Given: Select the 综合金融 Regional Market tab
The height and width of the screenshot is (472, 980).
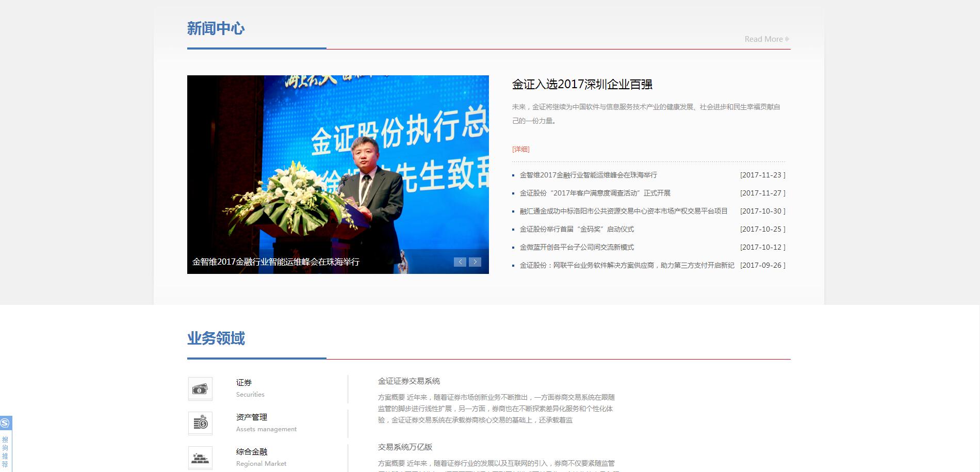Looking at the screenshot, I should (252, 452).
